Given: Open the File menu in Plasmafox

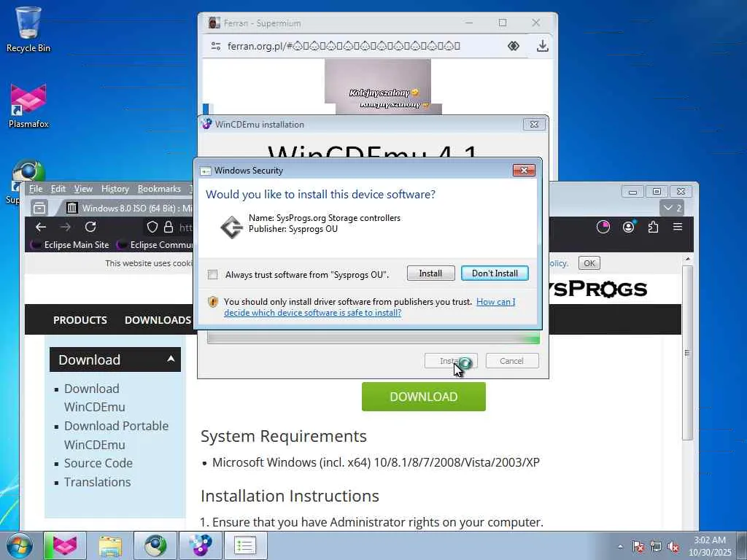Looking at the screenshot, I should pyautogui.click(x=36, y=189).
